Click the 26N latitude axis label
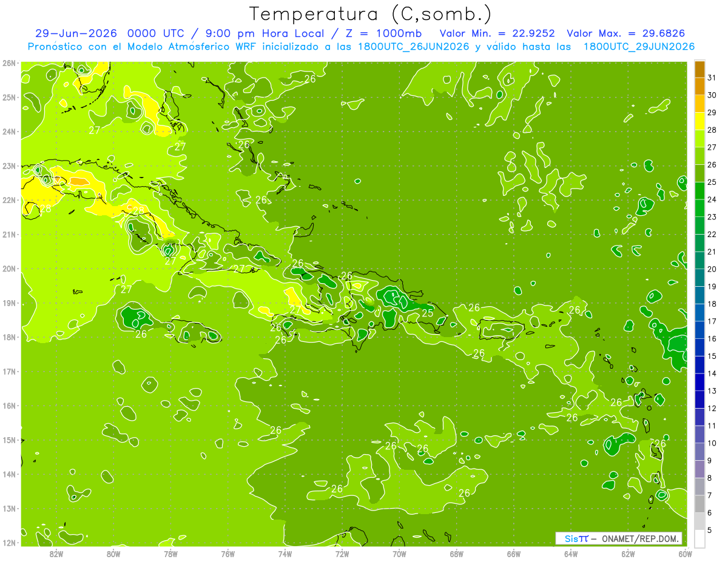This screenshot has width=728, height=562. 8,63
